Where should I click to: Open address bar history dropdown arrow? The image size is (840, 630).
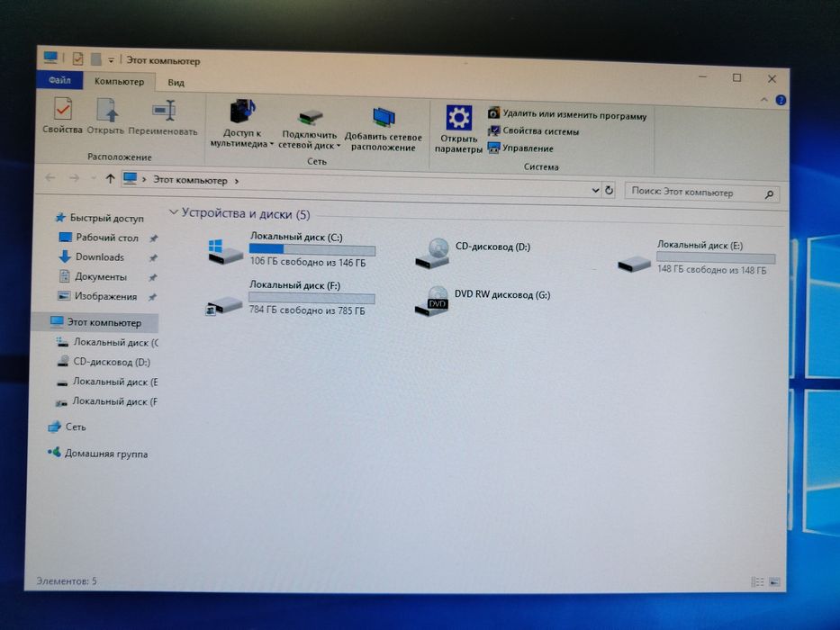click(x=595, y=190)
